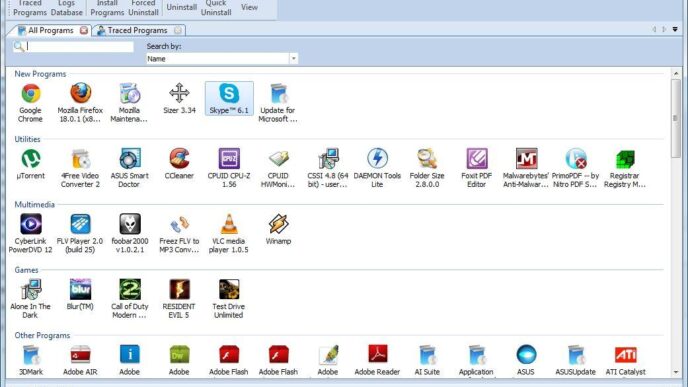
Task: Select the ATI Catalyst program icon
Action: (x=625, y=355)
